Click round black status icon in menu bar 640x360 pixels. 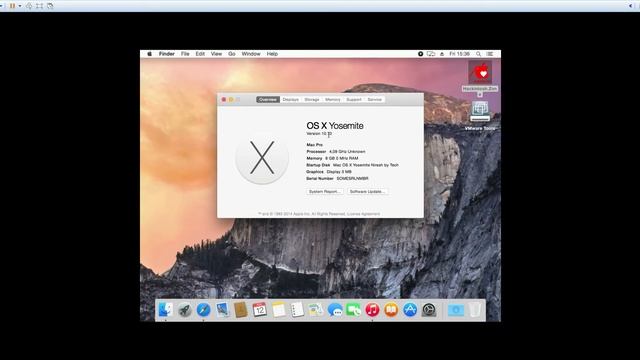[x=420, y=54]
